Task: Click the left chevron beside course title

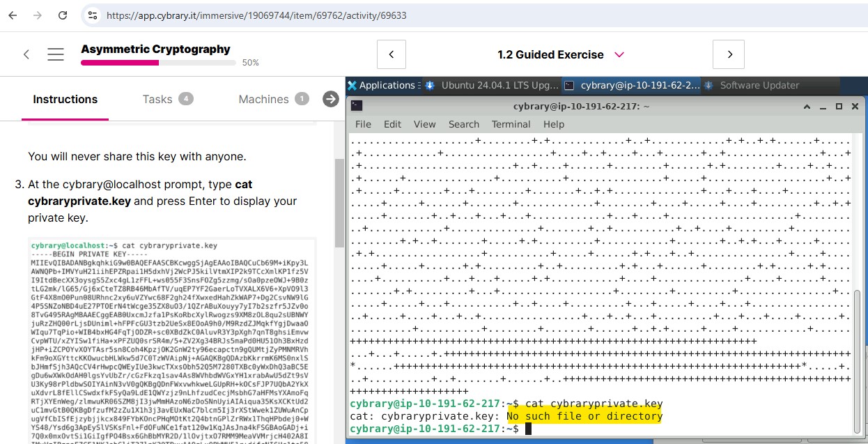Action: coord(26,54)
